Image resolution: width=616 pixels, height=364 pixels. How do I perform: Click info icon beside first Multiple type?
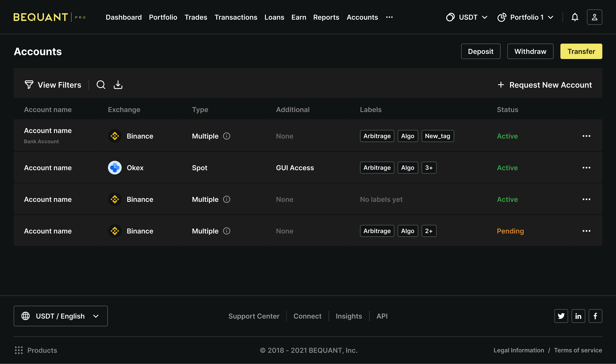click(x=227, y=136)
